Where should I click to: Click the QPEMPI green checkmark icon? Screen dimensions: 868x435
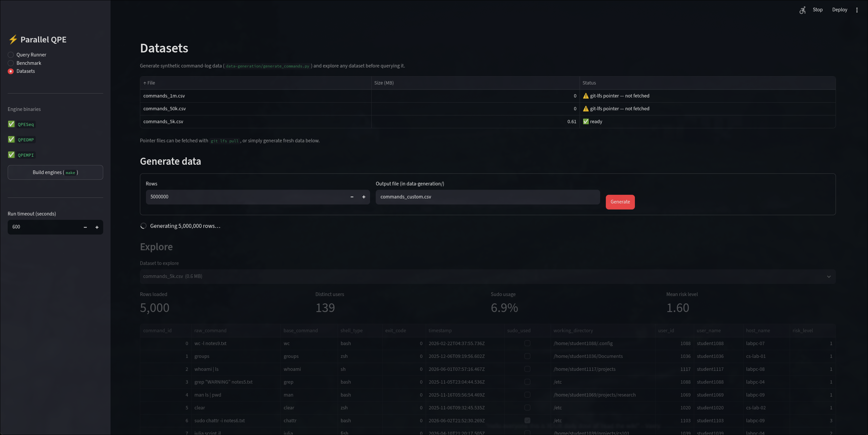(x=11, y=155)
